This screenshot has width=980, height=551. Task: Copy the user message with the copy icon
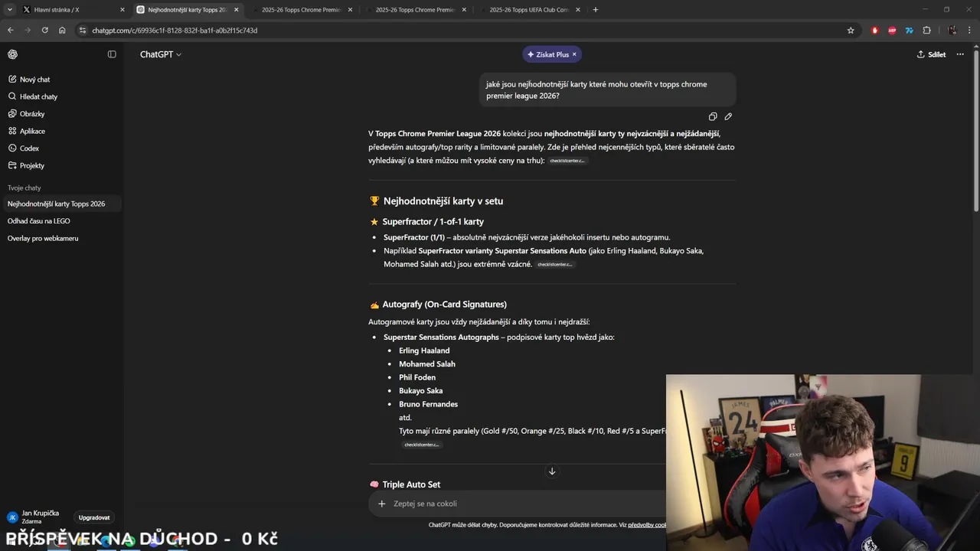pyautogui.click(x=713, y=117)
